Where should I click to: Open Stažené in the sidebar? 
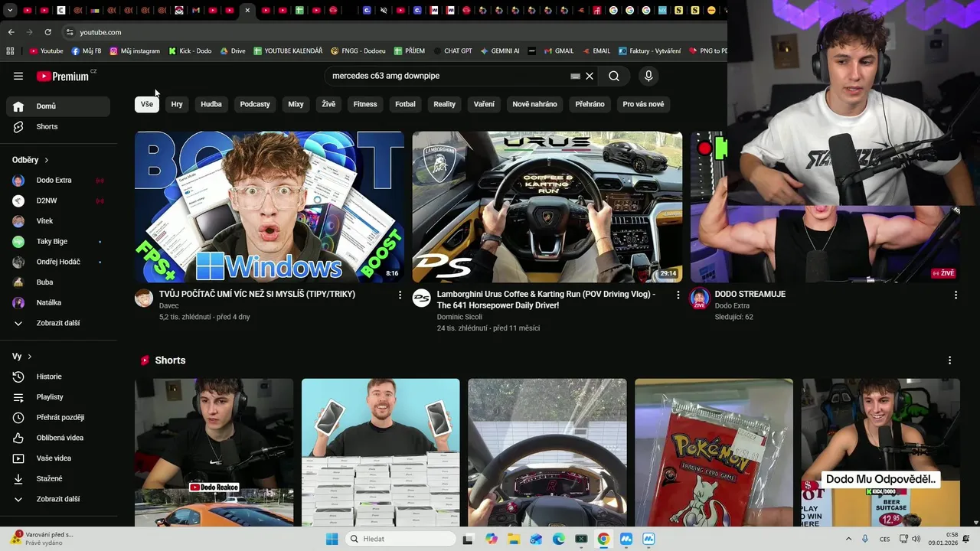pyautogui.click(x=58, y=478)
